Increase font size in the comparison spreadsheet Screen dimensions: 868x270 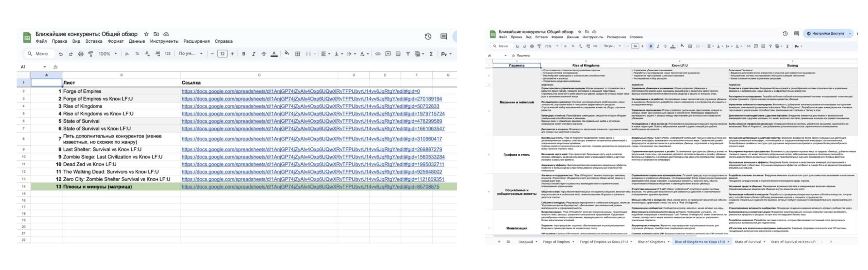click(642, 46)
